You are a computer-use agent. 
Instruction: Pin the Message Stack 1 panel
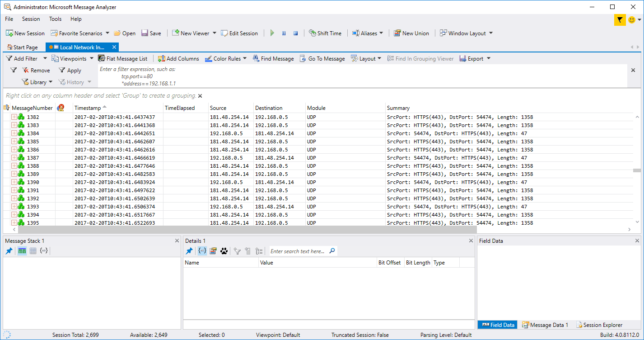coord(9,251)
